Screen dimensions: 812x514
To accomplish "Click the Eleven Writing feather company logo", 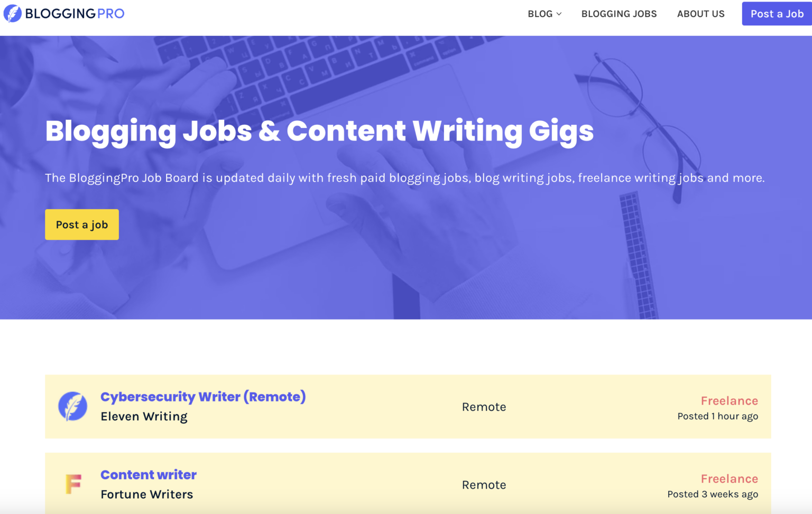I will pyautogui.click(x=73, y=406).
